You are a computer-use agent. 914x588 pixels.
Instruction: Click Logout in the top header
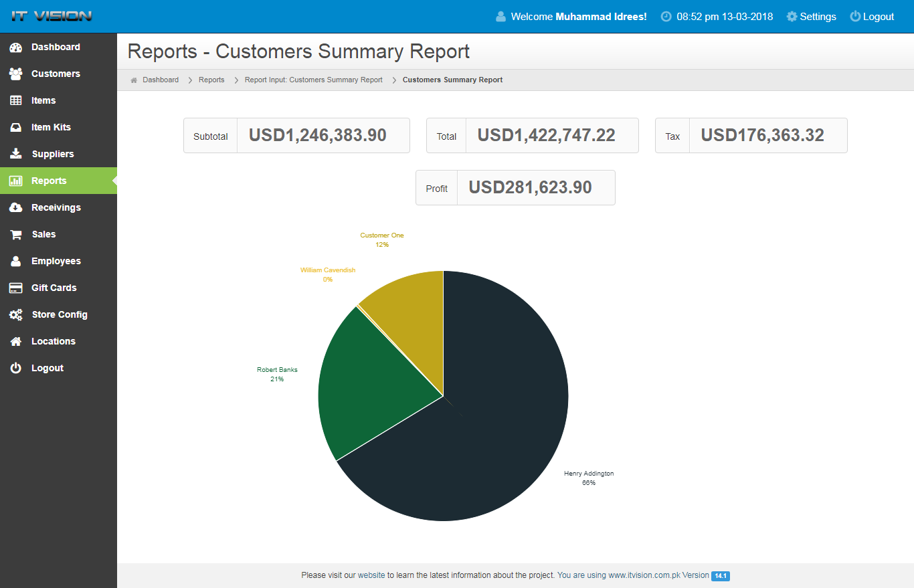coord(872,17)
